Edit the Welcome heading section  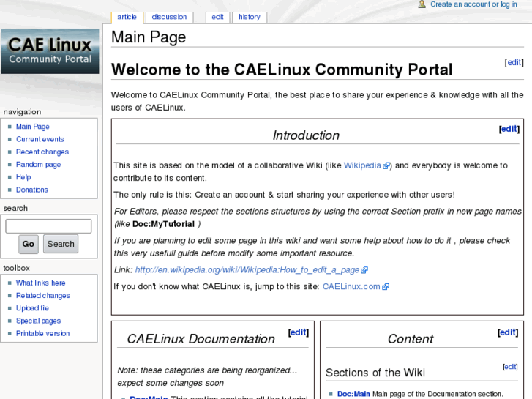click(514, 62)
